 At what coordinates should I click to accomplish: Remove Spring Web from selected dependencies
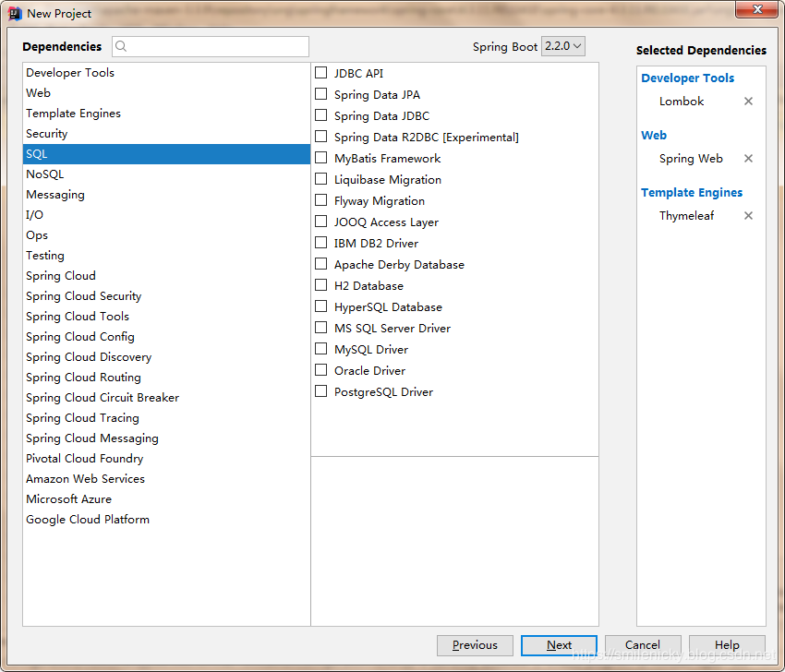tap(748, 159)
